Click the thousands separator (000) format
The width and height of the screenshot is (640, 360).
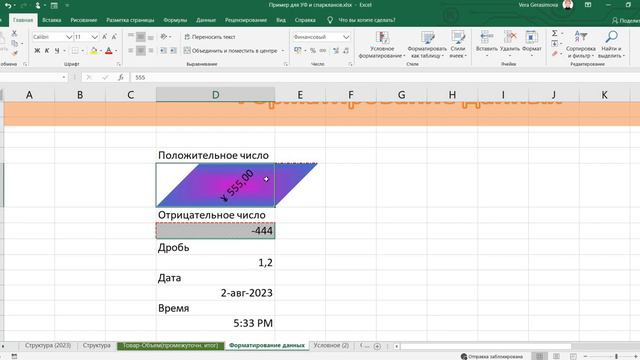point(323,51)
